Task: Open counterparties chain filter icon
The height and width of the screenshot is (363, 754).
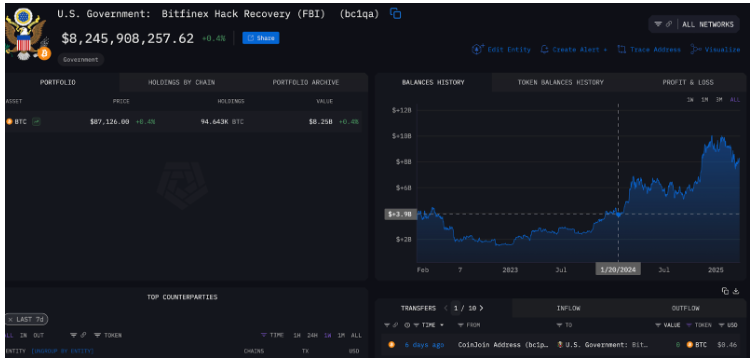Action: click(78, 335)
